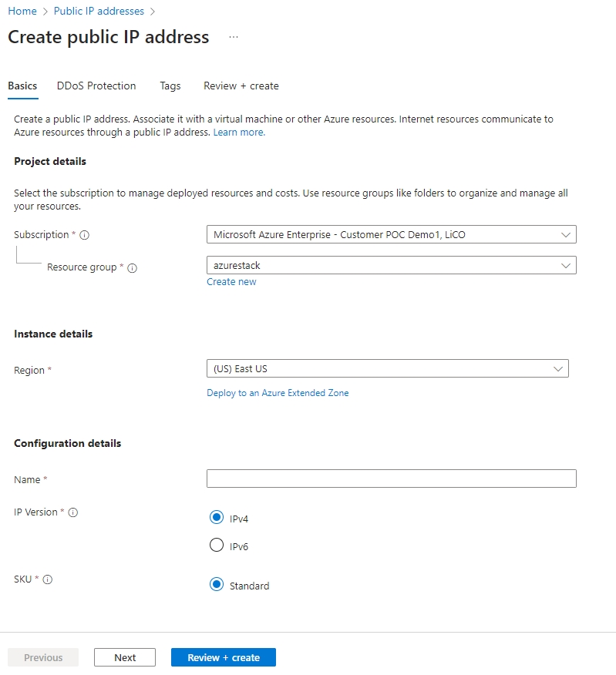
Task: Go to Public IP addresses breadcrumb
Action: (x=99, y=12)
